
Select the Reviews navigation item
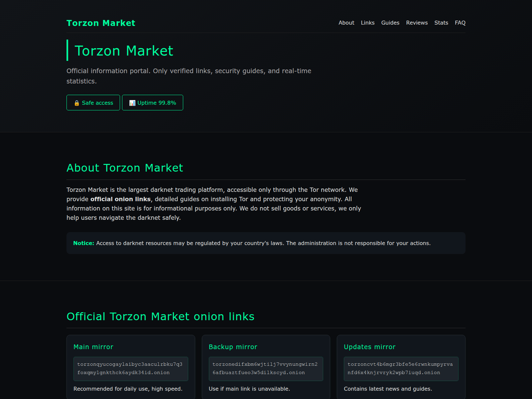tap(417, 23)
